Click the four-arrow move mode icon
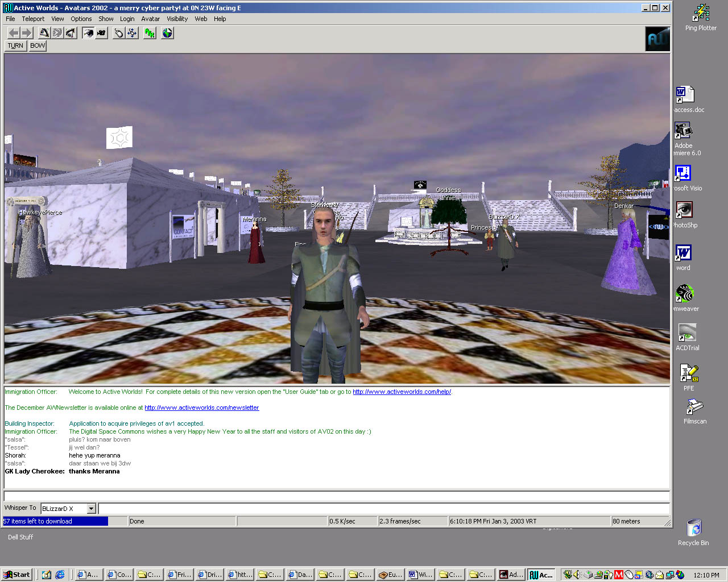 click(x=132, y=33)
